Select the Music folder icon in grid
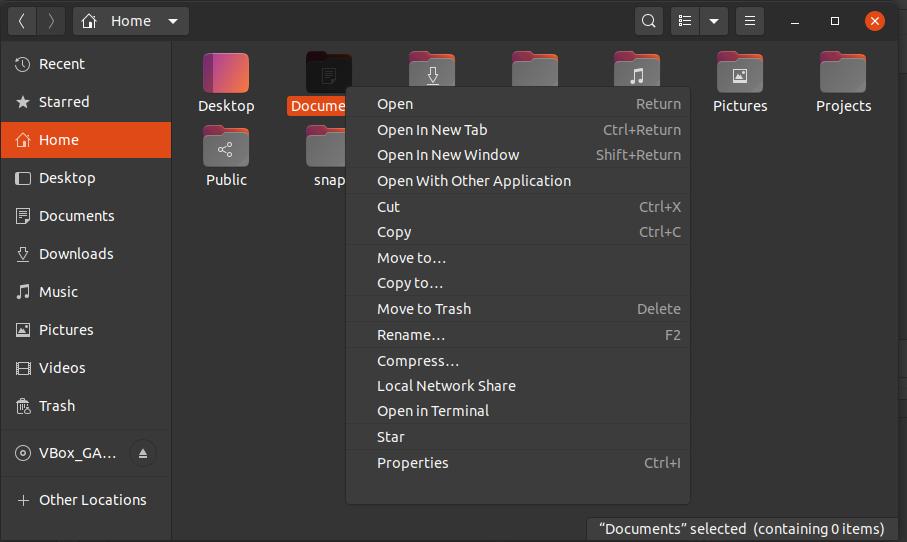 point(637,69)
